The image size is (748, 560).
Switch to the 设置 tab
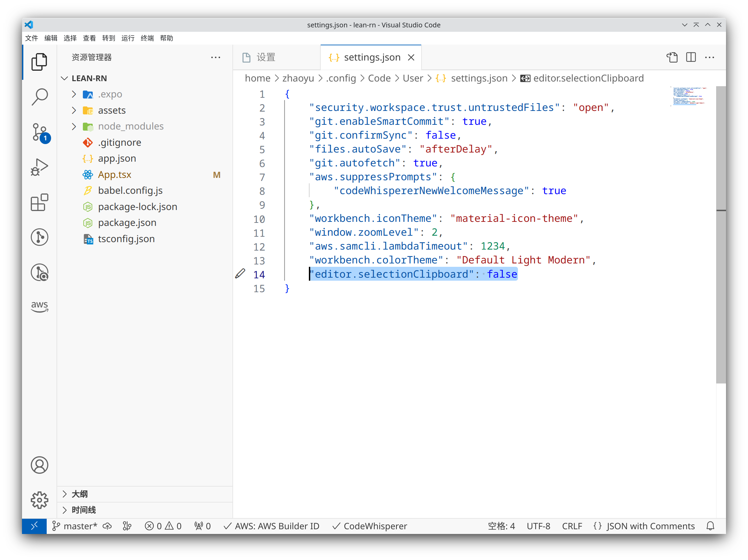266,57
